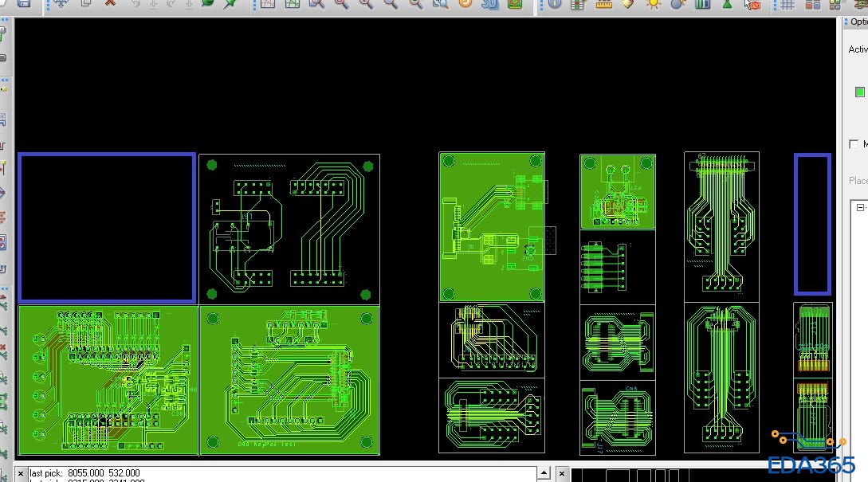Click the red X Delete tool

110,2
